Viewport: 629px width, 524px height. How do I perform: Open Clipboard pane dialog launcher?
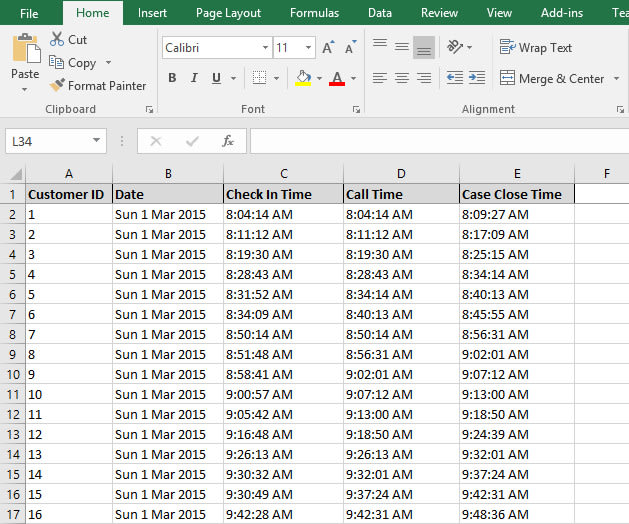(x=150, y=110)
